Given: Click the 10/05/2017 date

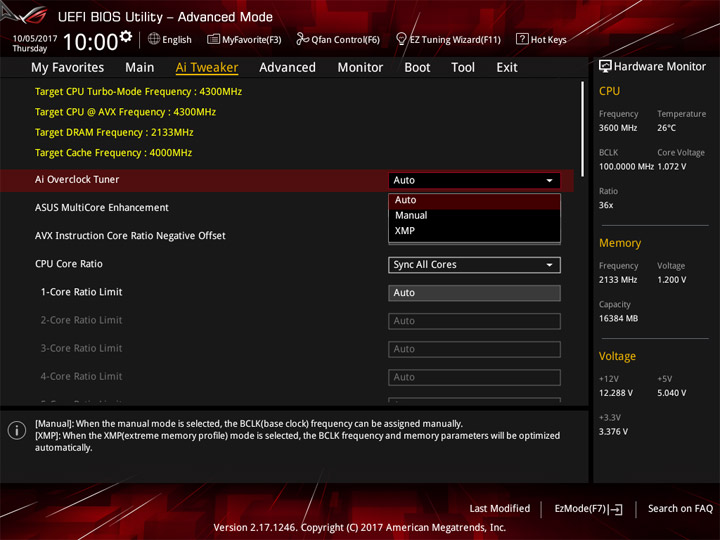Looking at the screenshot, I should click(35, 38).
